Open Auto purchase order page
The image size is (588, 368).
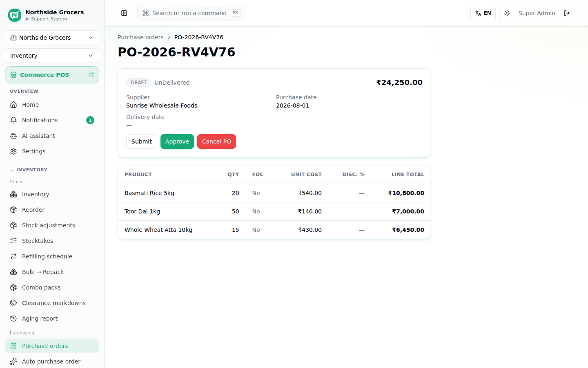pyautogui.click(x=52, y=361)
